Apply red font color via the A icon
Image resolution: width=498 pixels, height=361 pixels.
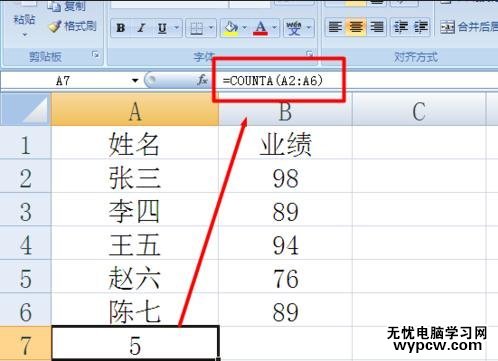coord(261,28)
